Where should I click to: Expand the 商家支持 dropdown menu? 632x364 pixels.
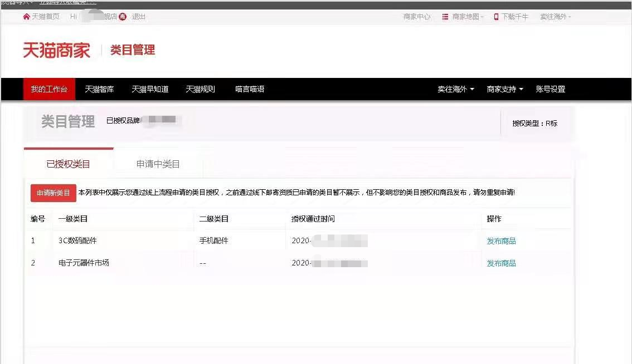point(505,89)
